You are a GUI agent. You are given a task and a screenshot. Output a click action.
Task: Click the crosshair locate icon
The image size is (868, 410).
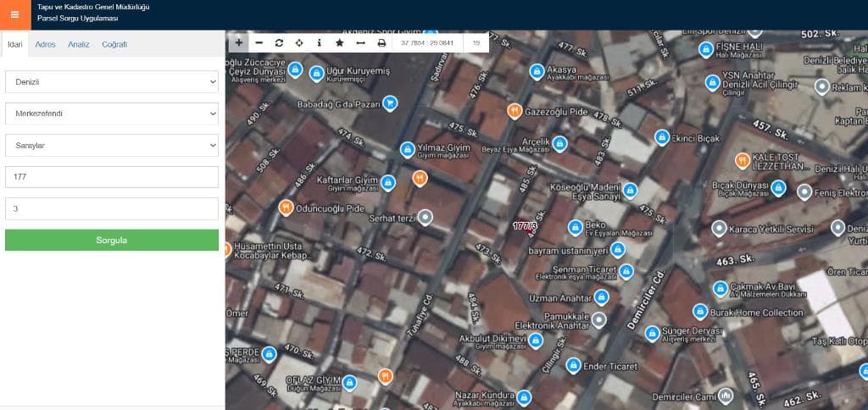pyautogui.click(x=299, y=42)
